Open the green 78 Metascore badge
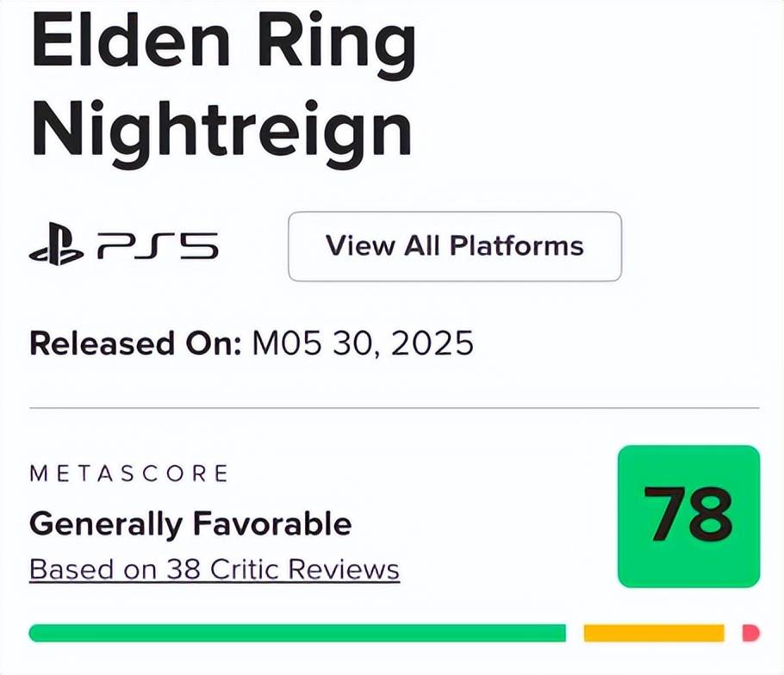 pos(689,517)
